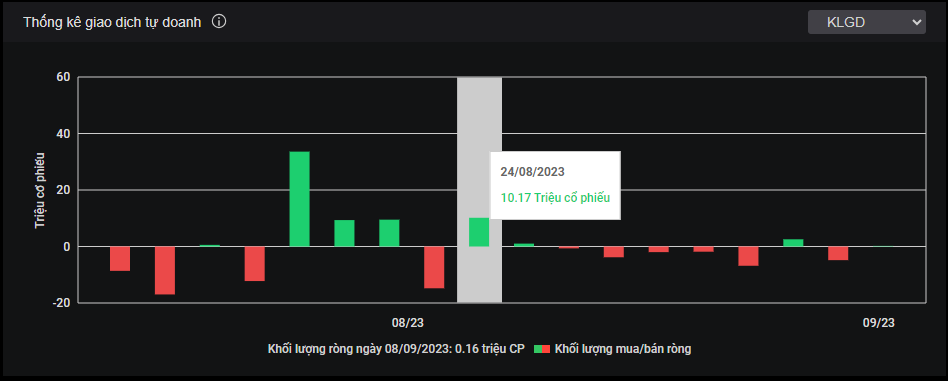Click the red legend color swatch
This screenshot has height=381, width=948.
coord(546,349)
